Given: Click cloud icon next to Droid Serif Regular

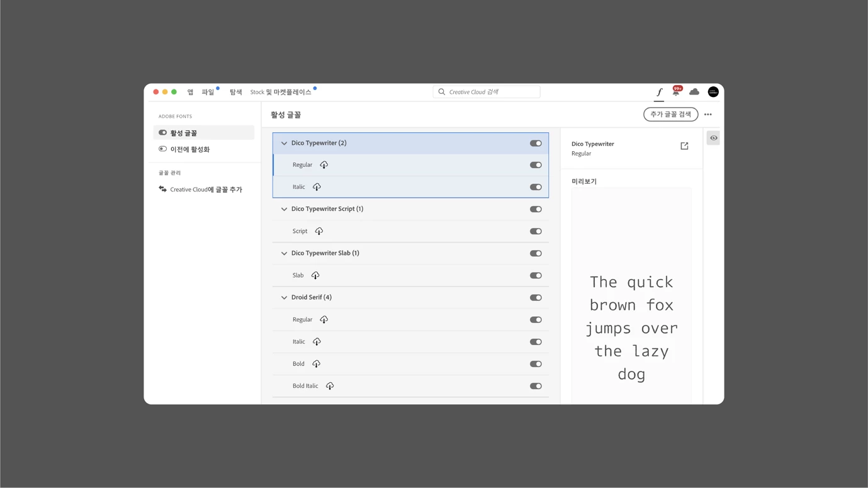Looking at the screenshot, I should tap(324, 320).
